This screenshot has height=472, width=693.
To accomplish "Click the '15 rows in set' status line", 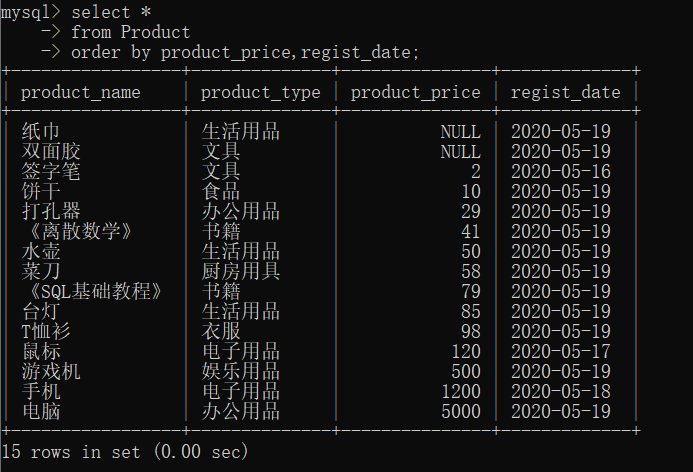I will tap(125, 452).
